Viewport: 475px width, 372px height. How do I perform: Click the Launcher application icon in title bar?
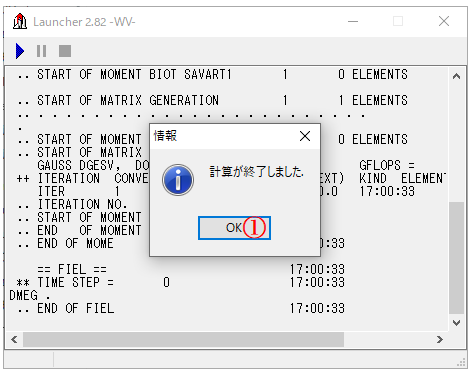pos(20,22)
